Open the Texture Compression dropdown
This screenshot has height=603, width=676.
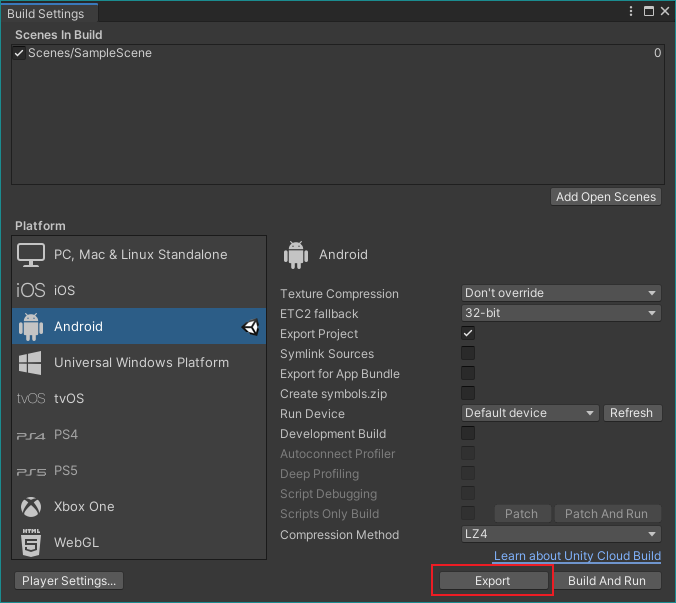561,293
